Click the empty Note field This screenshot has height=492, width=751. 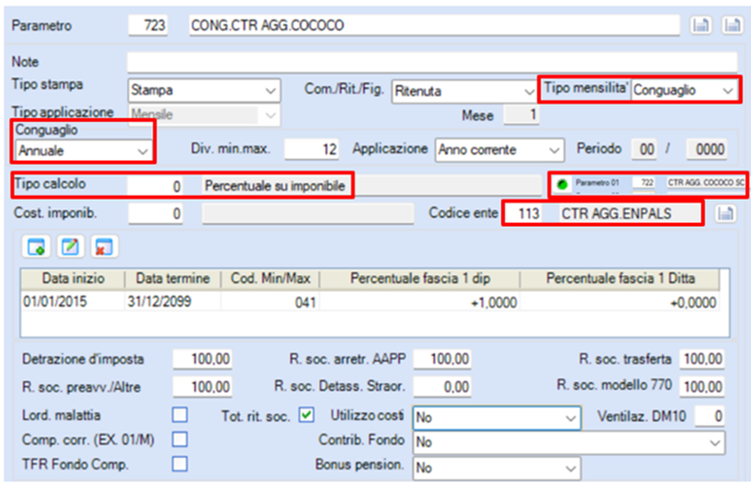tap(432, 62)
